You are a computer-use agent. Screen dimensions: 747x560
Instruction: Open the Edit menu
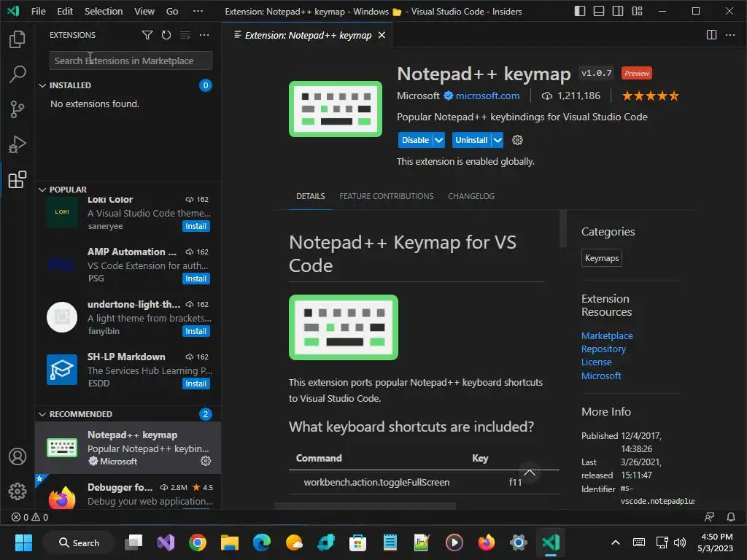click(x=65, y=11)
